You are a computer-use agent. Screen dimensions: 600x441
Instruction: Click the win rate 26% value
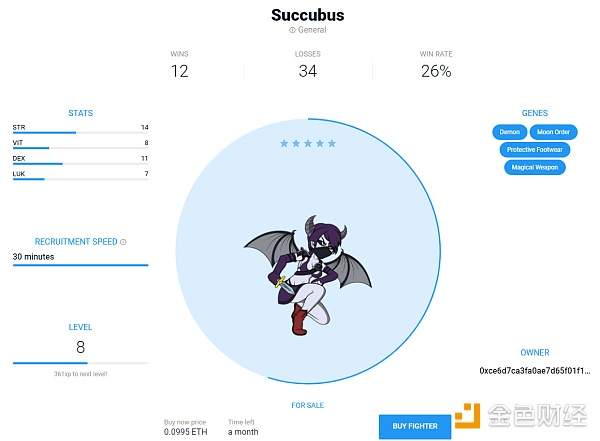(436, 71)
